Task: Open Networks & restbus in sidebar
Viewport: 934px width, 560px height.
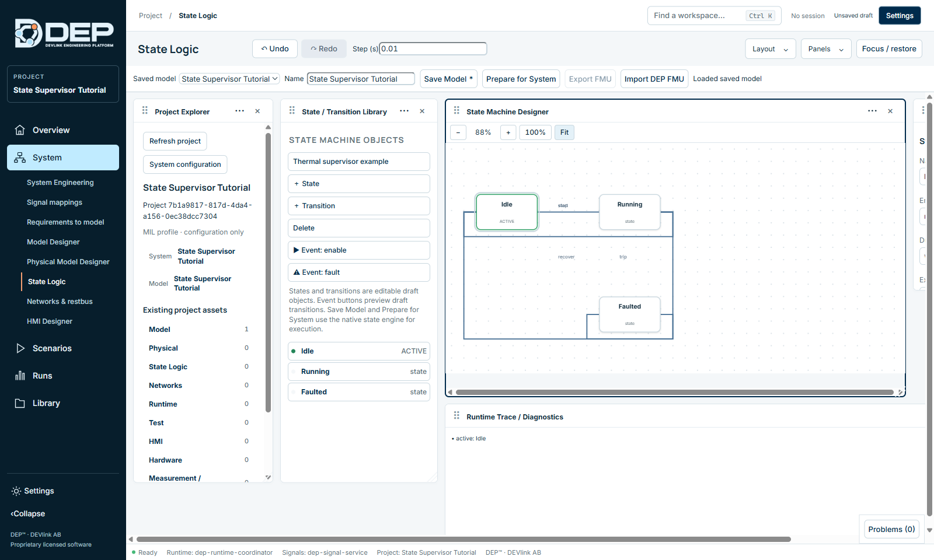Action: coord(60,302)
